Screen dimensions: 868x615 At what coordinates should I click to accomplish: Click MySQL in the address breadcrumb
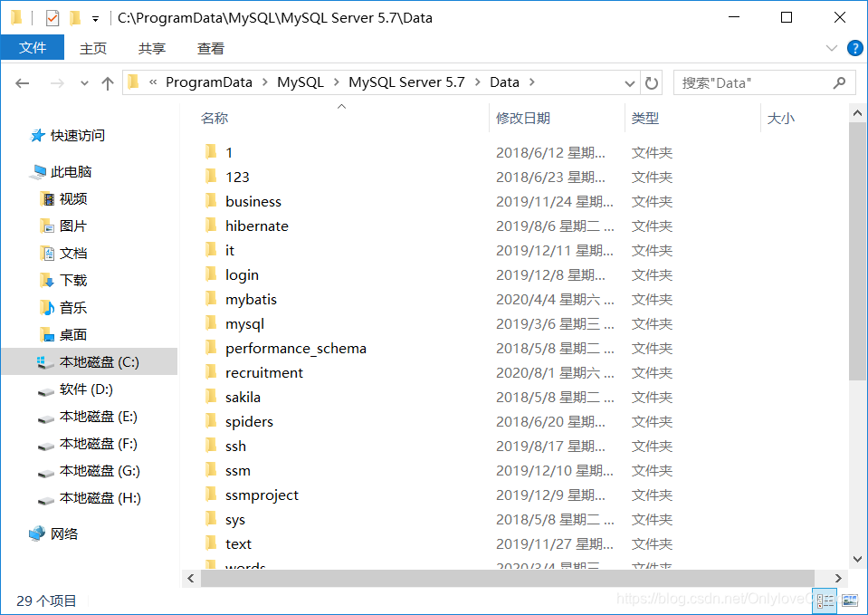(x=300, y=82)
